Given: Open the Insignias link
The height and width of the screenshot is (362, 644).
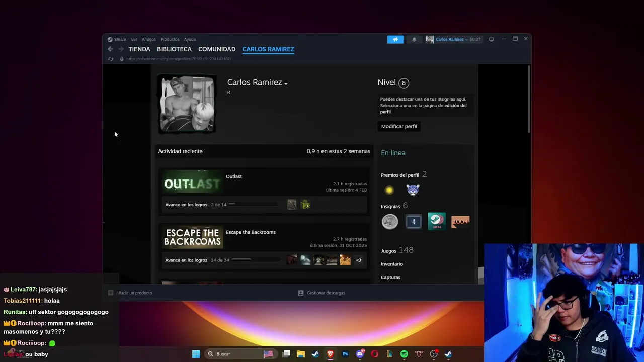Looking at the screenshot, I should click(390, 206).
